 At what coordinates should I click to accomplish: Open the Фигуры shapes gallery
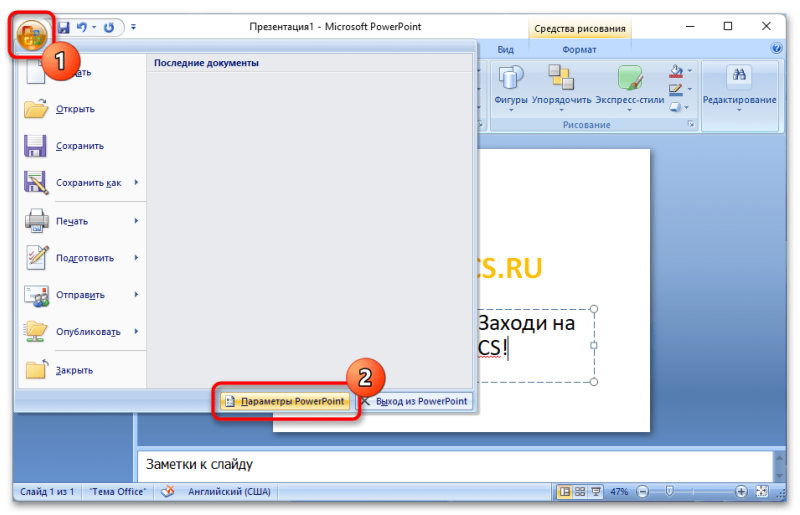511,87
